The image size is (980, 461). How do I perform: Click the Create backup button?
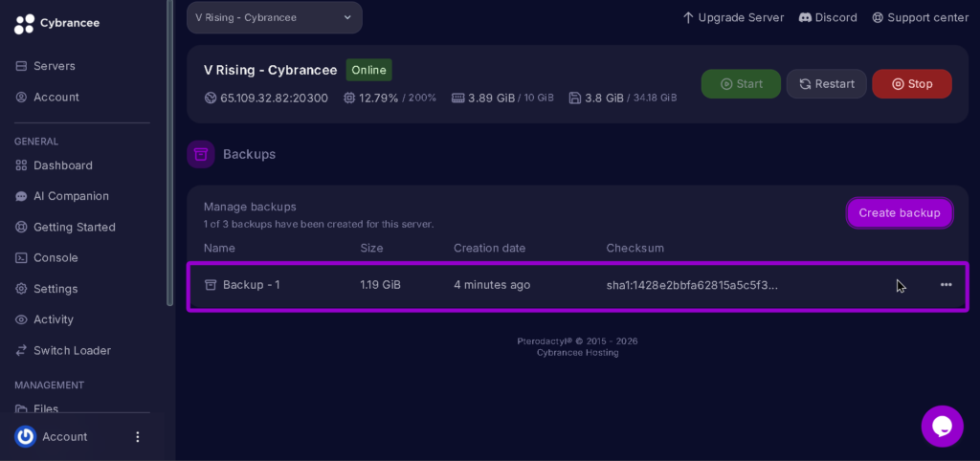[900, 213]
